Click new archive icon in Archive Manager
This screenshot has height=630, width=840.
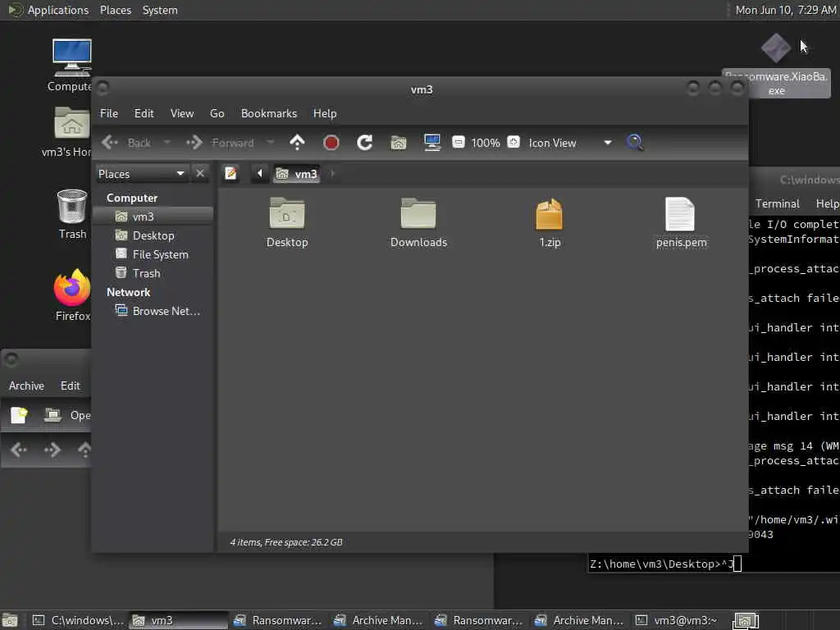[19, 415]
